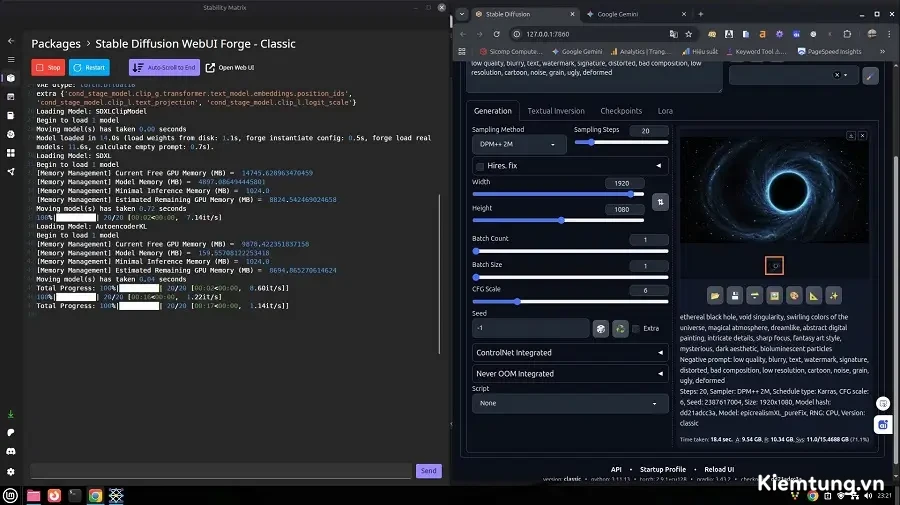
Task: Click the swap width and height button
Action: click(660, 202)
